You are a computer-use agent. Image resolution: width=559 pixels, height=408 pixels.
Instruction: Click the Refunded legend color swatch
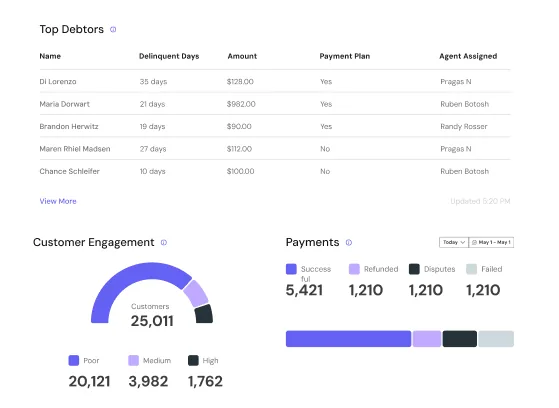coord(354,269)
